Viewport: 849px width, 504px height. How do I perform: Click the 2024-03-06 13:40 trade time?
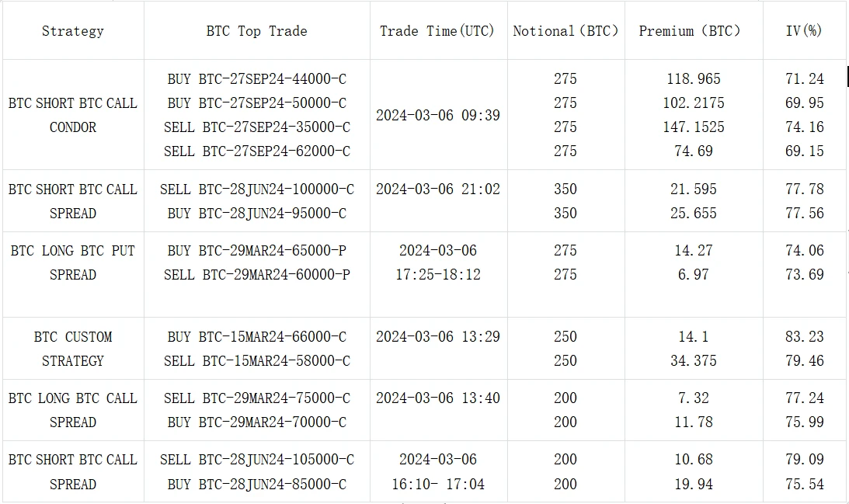point(438,398)
